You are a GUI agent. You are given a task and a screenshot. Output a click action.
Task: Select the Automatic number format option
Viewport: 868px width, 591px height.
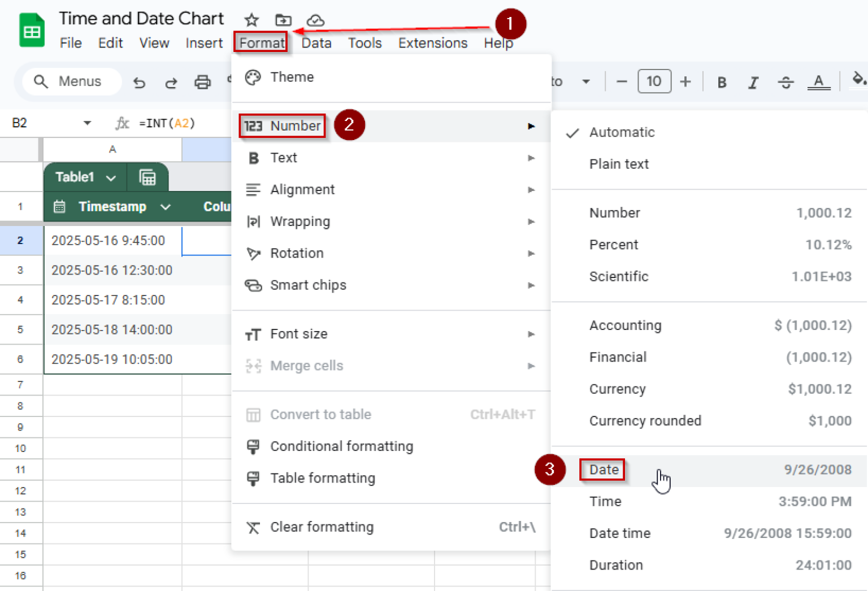coord(622,132)
